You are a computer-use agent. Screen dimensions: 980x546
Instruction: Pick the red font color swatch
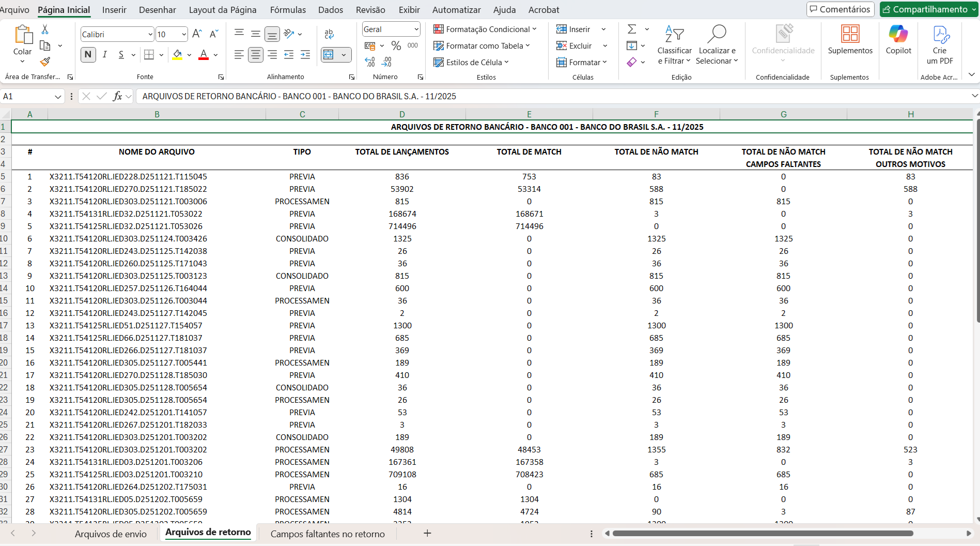(203, 58)
